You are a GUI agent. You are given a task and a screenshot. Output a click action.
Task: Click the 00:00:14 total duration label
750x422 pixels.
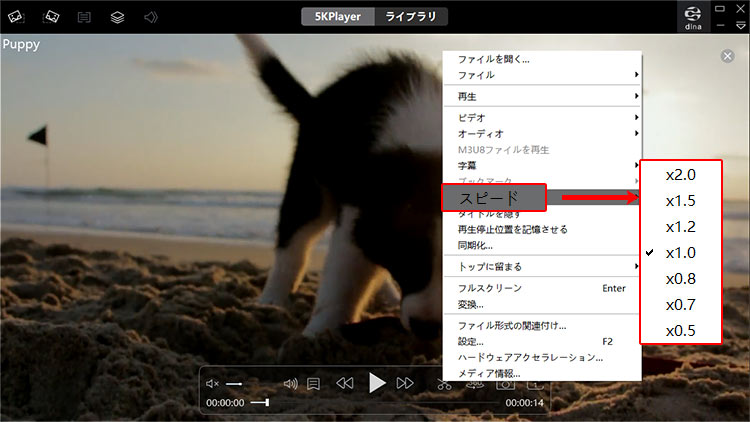click(524, 403)
